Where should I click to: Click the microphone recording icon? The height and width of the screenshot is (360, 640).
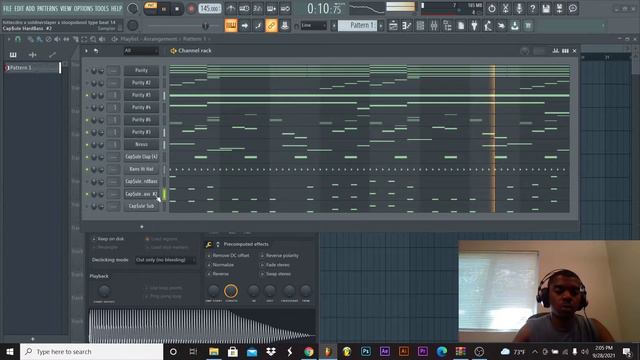pyautogui.click(x=519, y=8)
